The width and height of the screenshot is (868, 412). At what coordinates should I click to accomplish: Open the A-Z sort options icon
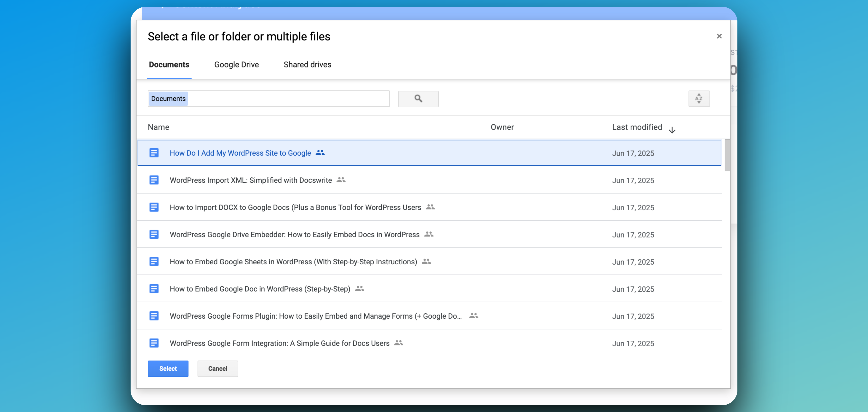(699, 98)
